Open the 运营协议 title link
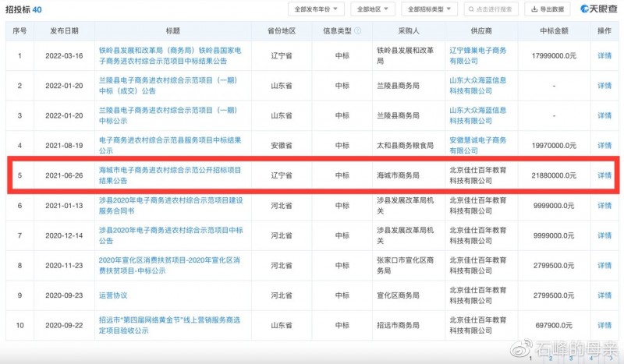Viewport: 624px width, 364px height. tap(113, 296)
